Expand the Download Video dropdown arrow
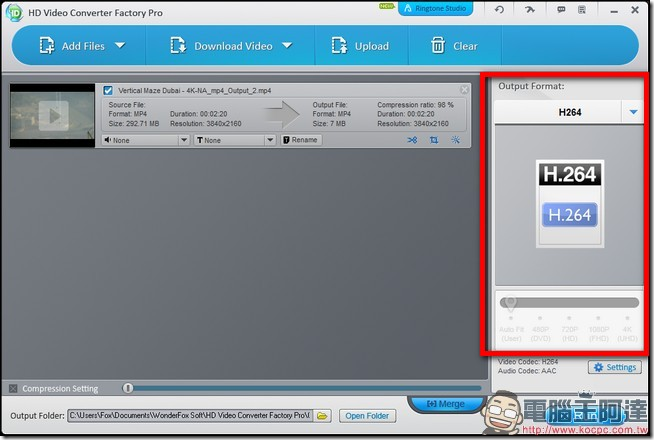Screen dimensions: 654x440 pos(286,46)
